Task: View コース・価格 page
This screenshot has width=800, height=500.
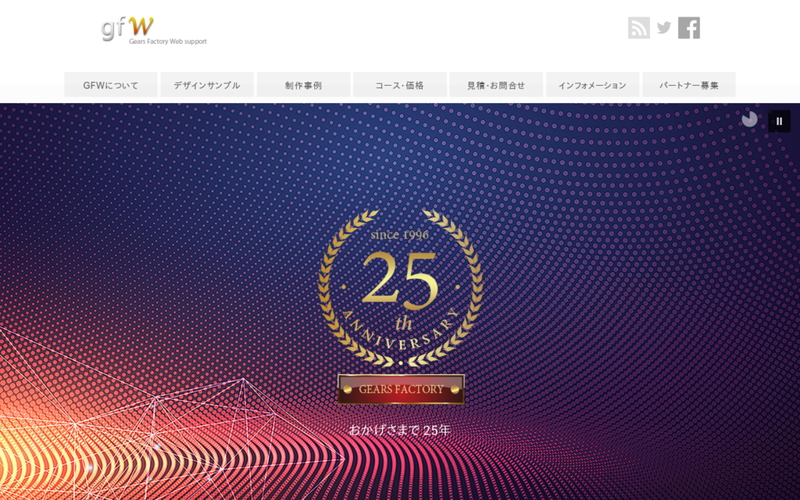Action: click(x=400, y=85)
